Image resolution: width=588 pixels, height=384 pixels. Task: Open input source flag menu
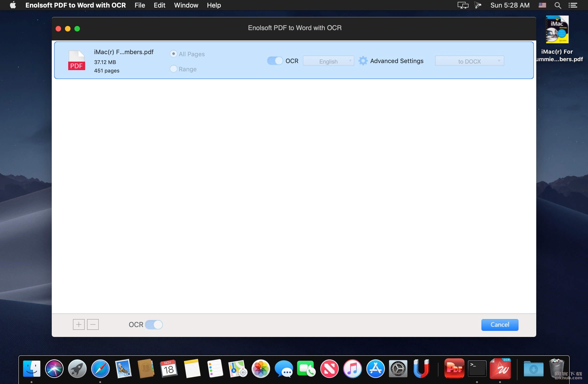[542, 5]
